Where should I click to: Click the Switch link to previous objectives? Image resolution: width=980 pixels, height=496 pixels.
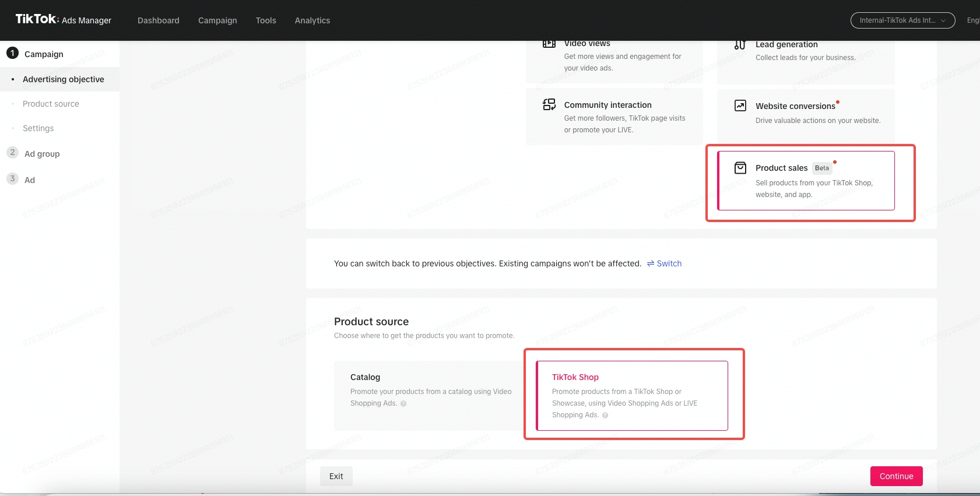click(x=664, y=263)
